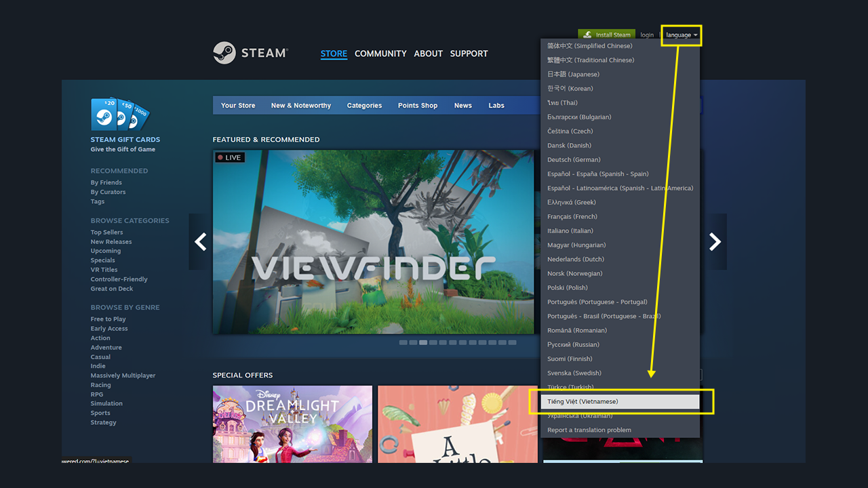868x488 pixels.
Task: Open the Your Store tab
Action: tap(238, 106)
